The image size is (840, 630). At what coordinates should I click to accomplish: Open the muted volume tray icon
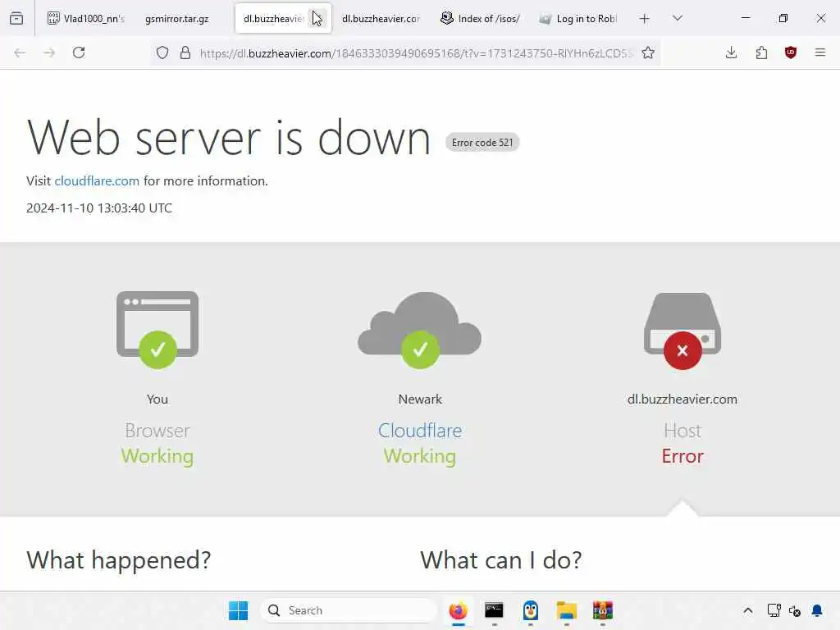[x=795, y=610]
